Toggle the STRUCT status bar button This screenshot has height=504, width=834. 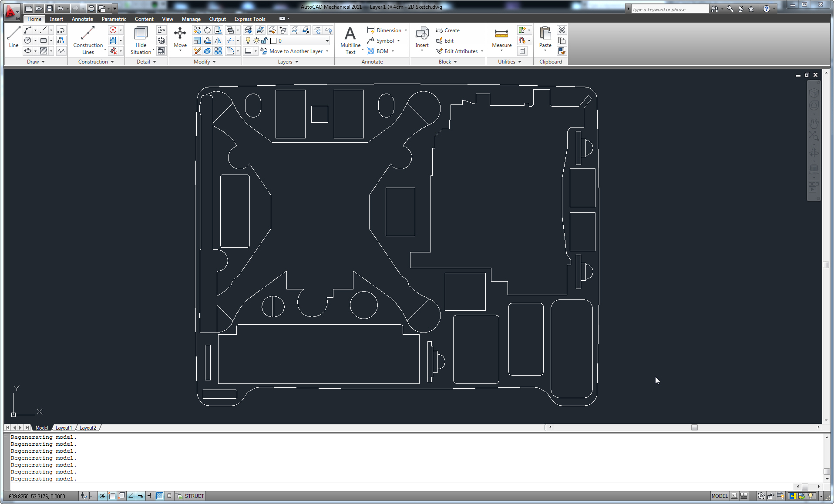pos(194,496)
